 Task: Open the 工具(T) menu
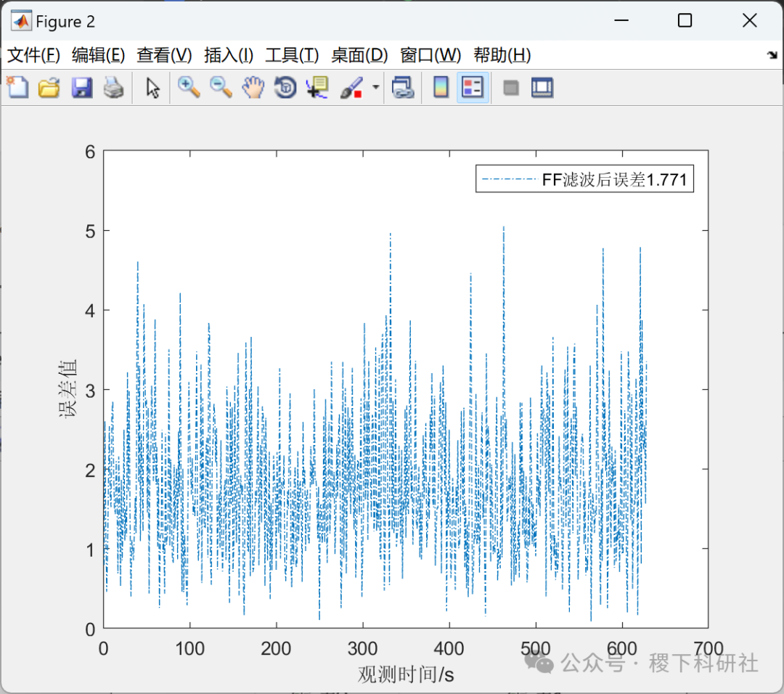tap(292, 55)
